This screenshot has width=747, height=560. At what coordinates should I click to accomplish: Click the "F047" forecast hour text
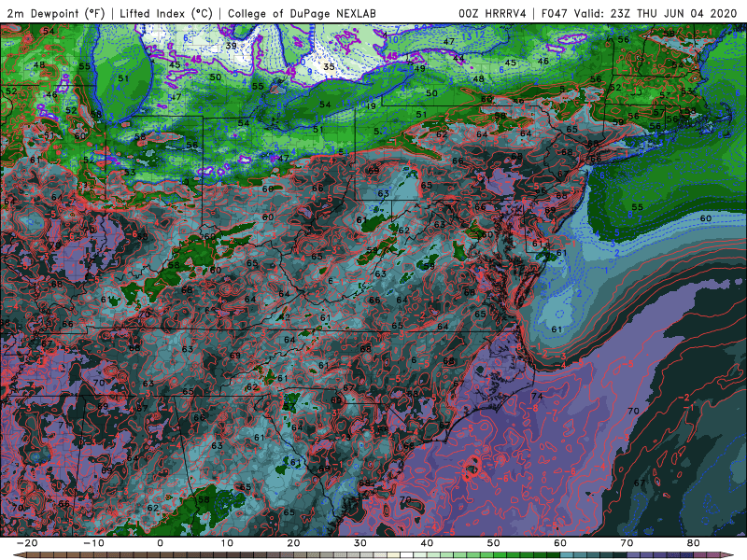click(x=555, y=13)
